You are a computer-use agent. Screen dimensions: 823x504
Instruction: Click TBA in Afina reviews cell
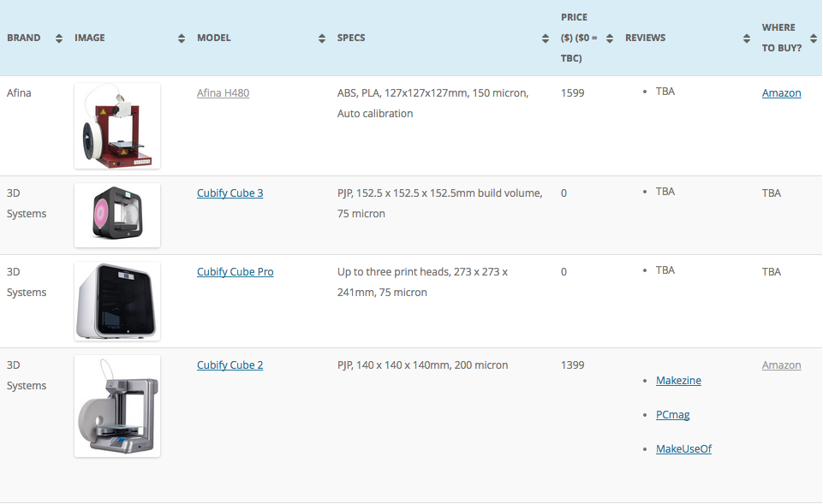pos(665,92)
